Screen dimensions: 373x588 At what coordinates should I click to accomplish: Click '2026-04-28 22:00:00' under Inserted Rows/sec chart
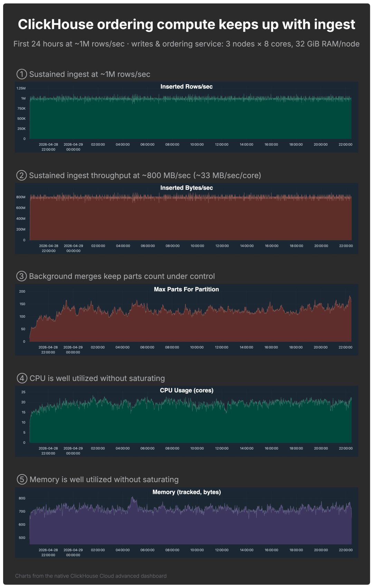coord(48,147)
